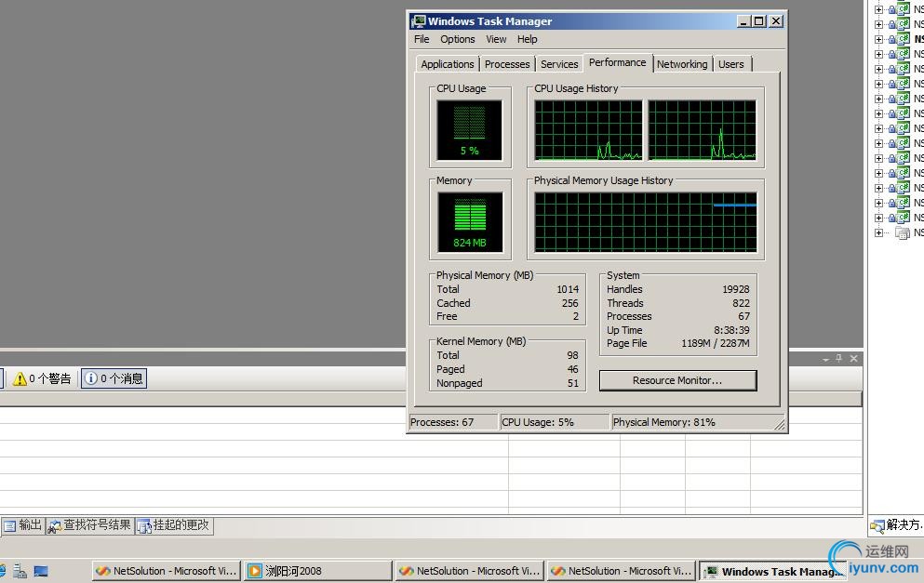This screenshot has width=924, height=583.
Task: Switch to the Processes tab
Action: [507, 64]
